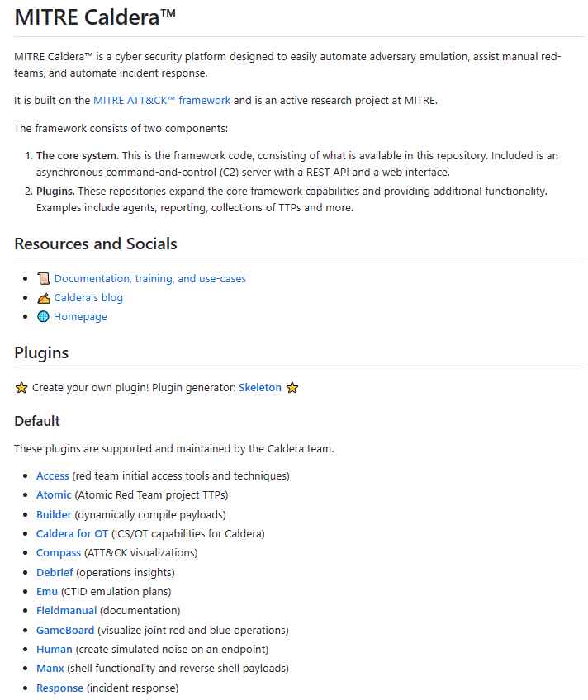588x700 pixels.
Task: Open the Compass plugin link
Action: click(59, 553)
